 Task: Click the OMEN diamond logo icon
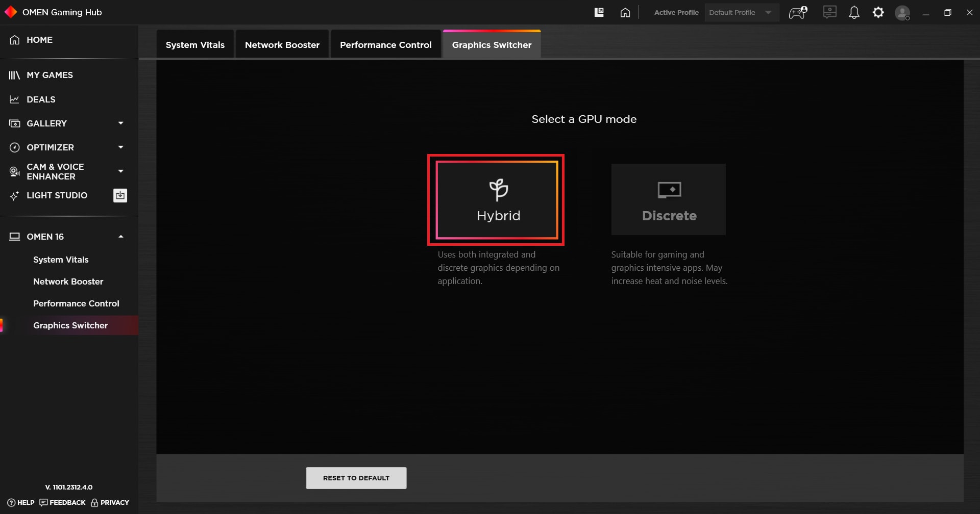11,12
